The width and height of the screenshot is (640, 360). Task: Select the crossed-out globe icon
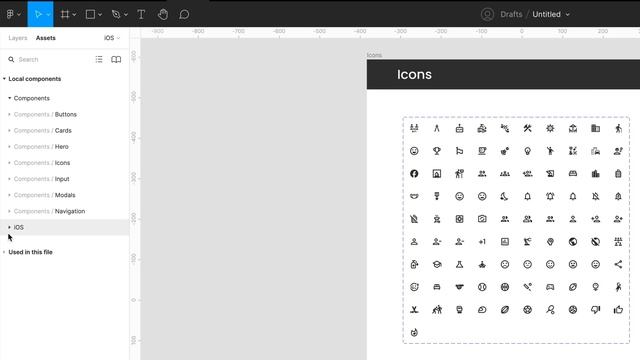coord(596,242)
